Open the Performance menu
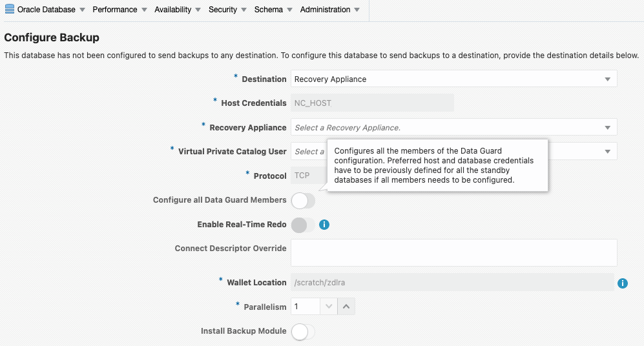This screenshot has height=346, width=644. (x=119, y=10)
